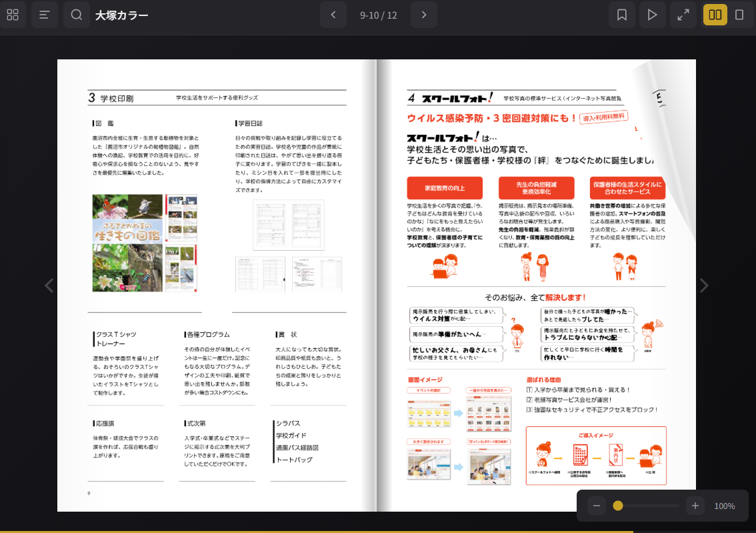Open the table of contents panel

point(44,14)
